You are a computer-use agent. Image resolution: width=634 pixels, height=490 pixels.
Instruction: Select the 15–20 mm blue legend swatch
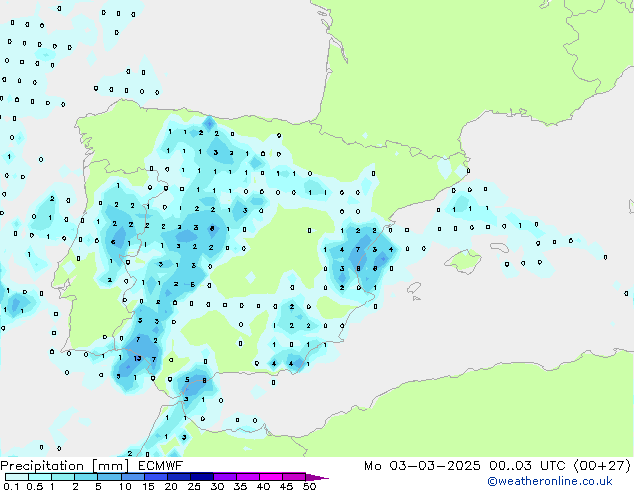point(156,477)
